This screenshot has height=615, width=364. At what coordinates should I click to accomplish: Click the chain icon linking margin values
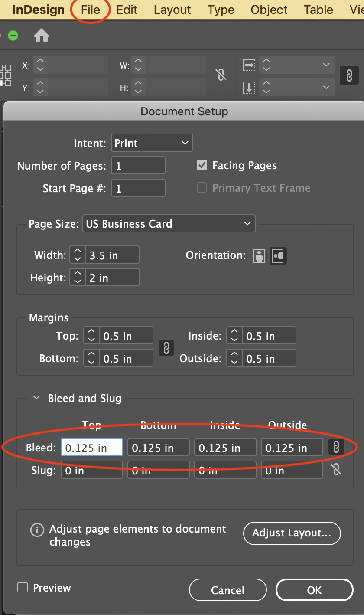tap(166, 348)
